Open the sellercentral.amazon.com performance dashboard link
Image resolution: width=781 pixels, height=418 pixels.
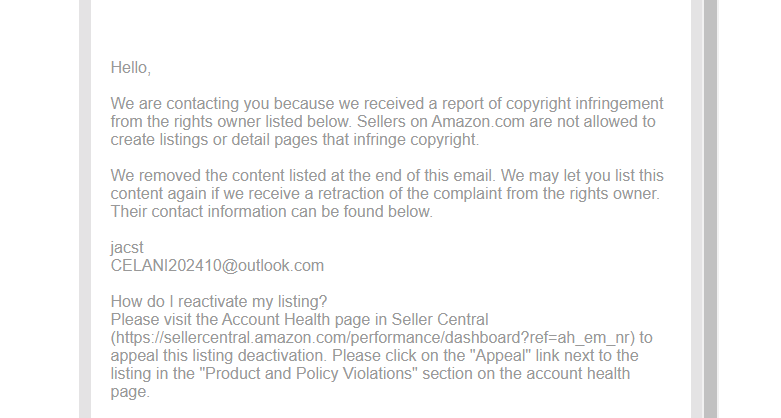coord(374,337)
